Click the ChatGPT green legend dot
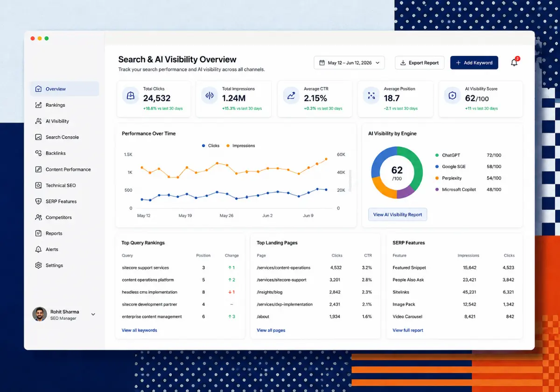Screen dimensions: 560x392 [437, 155]
